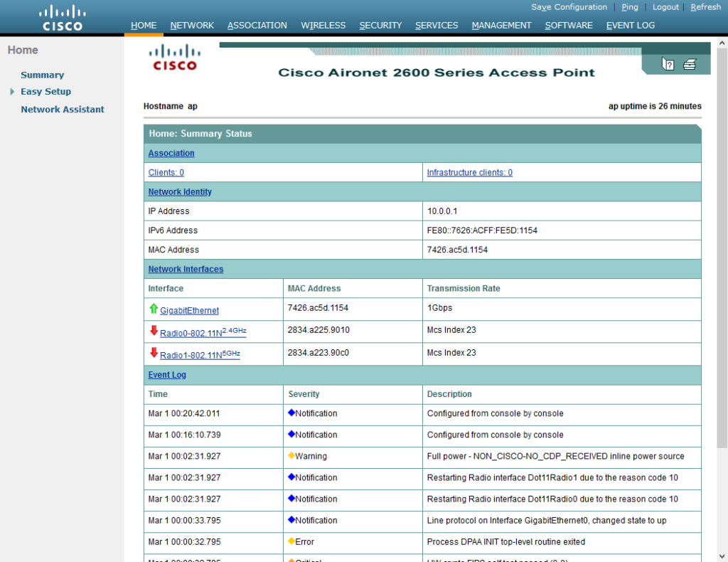The height and width of the screenshot is (562, 728).
Task: Click red down arrow beside Radio0-802.11N
Action: [154, 331]
